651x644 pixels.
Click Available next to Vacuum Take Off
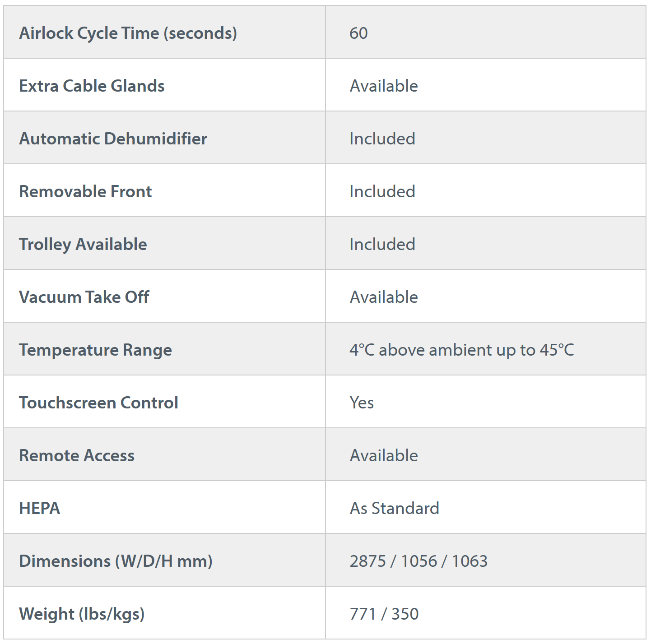(384, 297)
